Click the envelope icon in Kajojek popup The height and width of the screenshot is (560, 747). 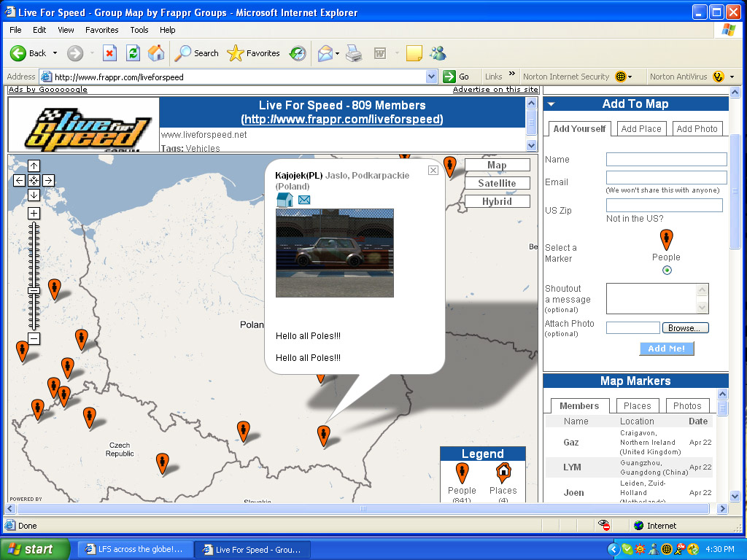(x=304, y=200)
